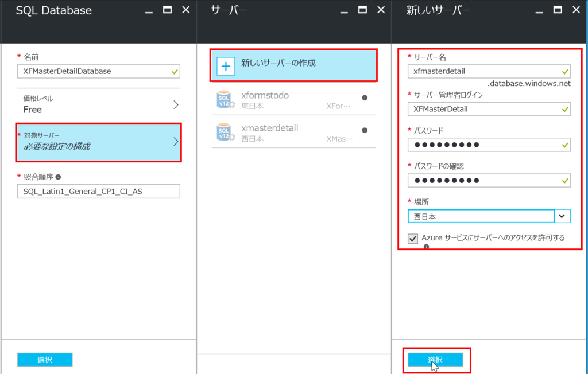Click the SQL Database blade title
Screen dimensions: 588x374
click(53, 10)
